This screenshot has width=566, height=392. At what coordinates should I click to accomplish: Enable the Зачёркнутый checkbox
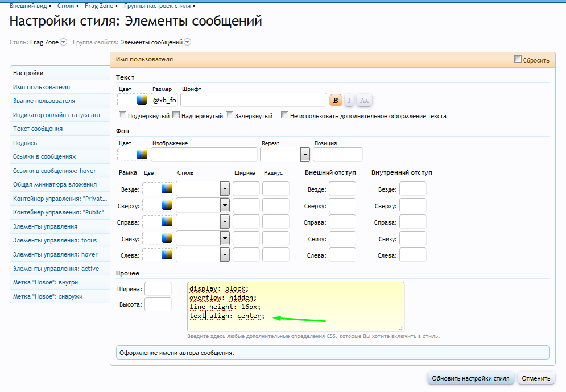229,115
